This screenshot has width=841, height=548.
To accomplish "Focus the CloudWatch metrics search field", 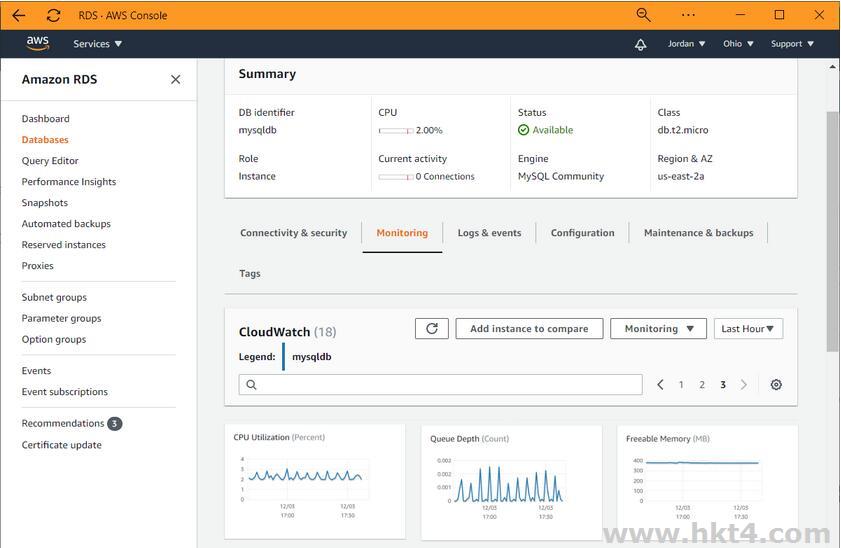I will click(x=440, y=384).
